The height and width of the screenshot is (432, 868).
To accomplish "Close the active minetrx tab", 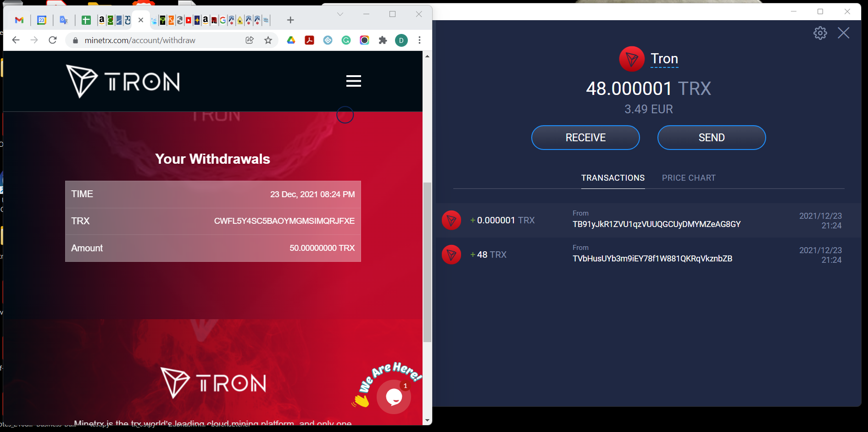I will tap(141, 20).
